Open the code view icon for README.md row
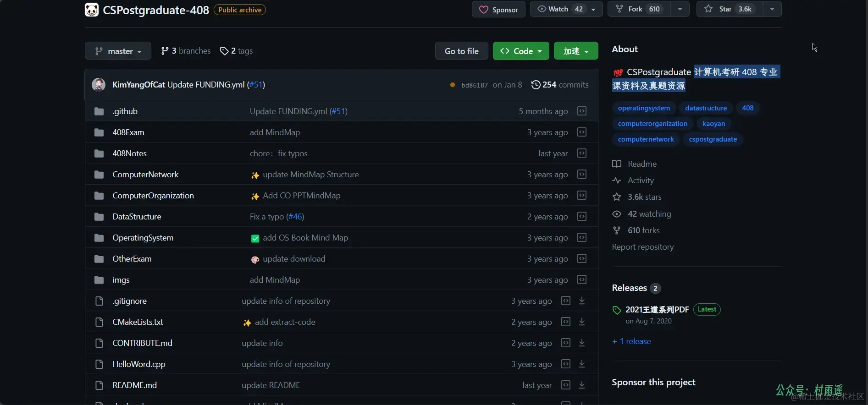The width and height of the screenshot is (868, 405). pyautogui.click(x=566, y=385)
